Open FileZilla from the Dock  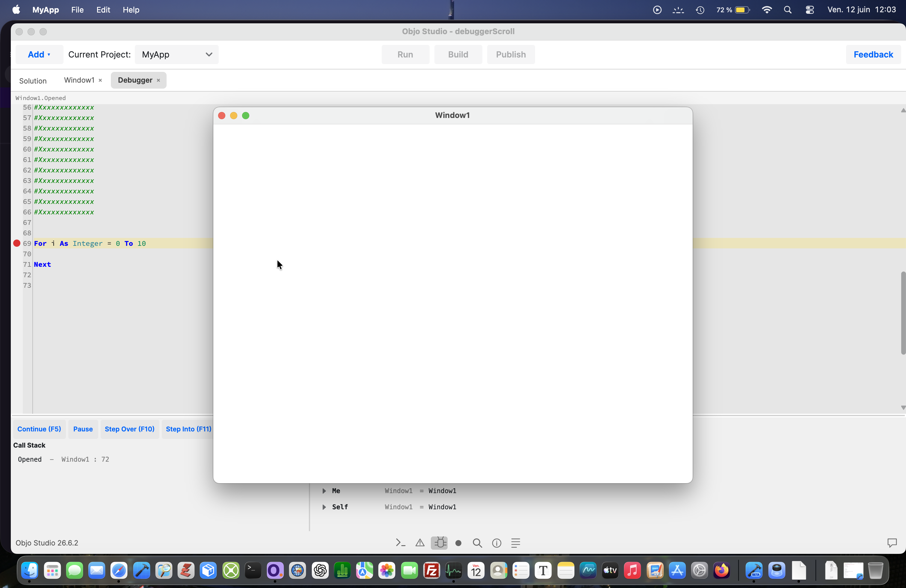431,570
